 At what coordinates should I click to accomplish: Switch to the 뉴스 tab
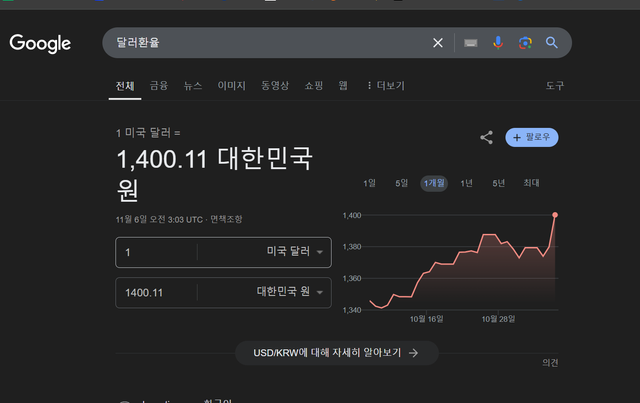(192, 86)
